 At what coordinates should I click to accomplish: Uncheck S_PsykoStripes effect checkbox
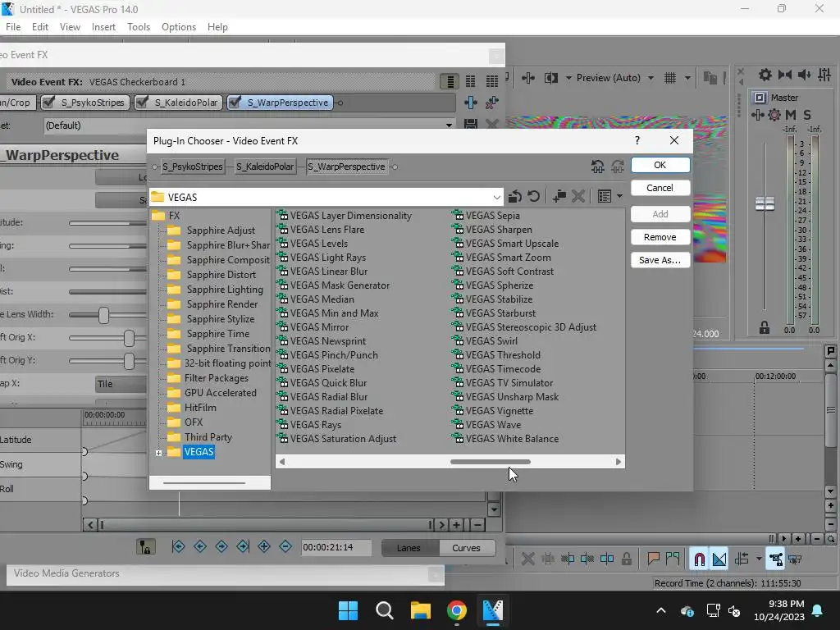[48, 102]
